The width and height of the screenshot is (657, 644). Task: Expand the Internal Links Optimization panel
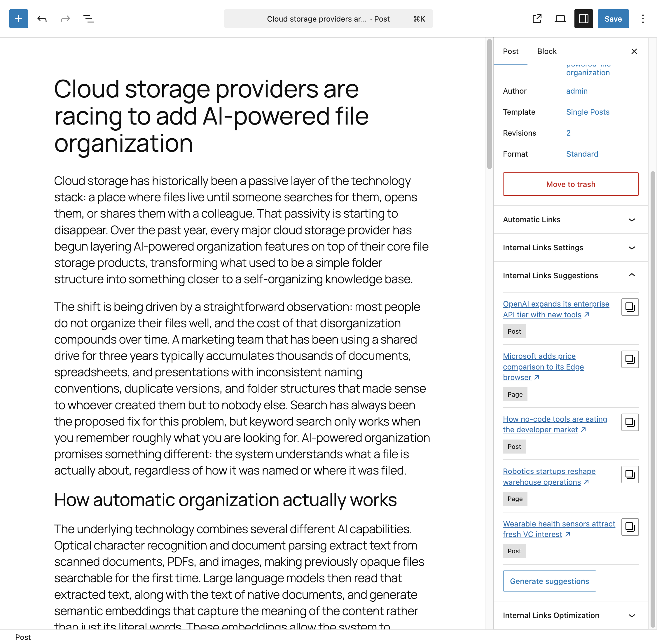[571, 615]
